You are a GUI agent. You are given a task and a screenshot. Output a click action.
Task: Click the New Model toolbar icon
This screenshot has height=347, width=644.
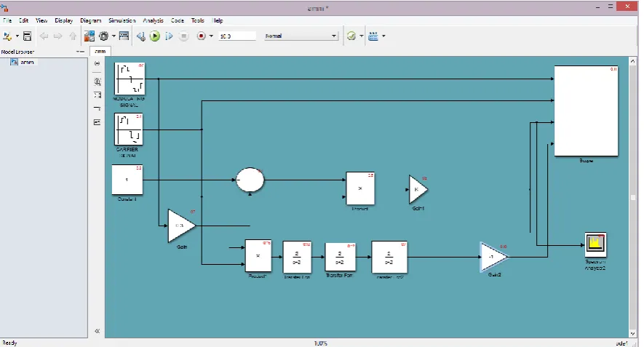[7, 36]
